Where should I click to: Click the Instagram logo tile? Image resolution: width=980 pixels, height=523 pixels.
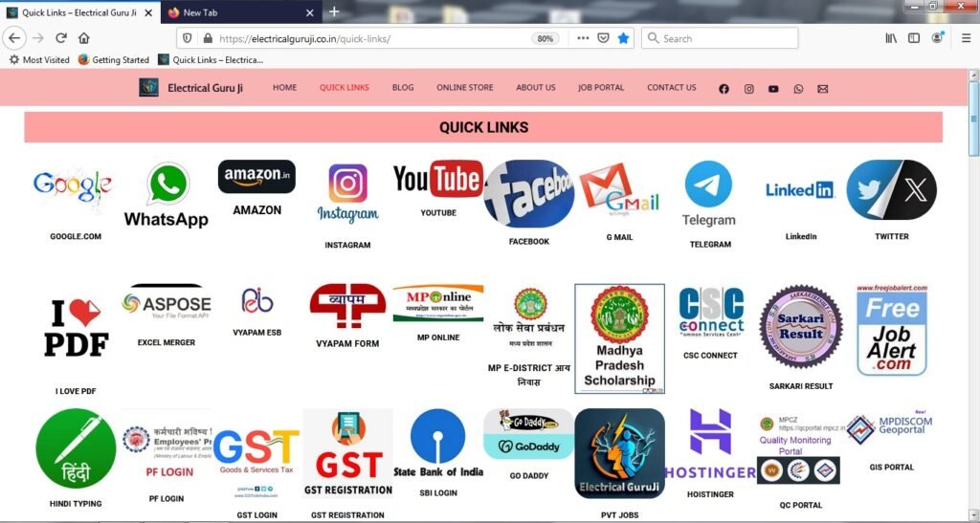point(347,194)
